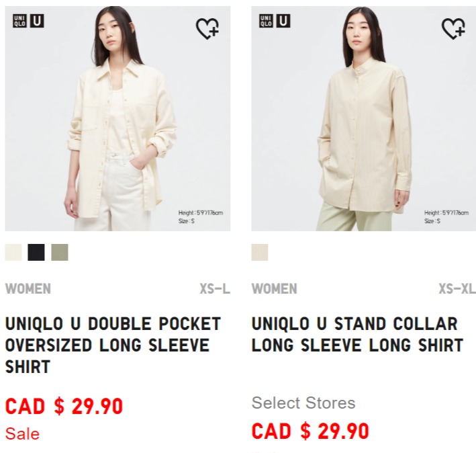Image resolution: width=476 pixels, height=453 pixels.
Task: Click XS-L size range label
Action: (x=215, y=288)
